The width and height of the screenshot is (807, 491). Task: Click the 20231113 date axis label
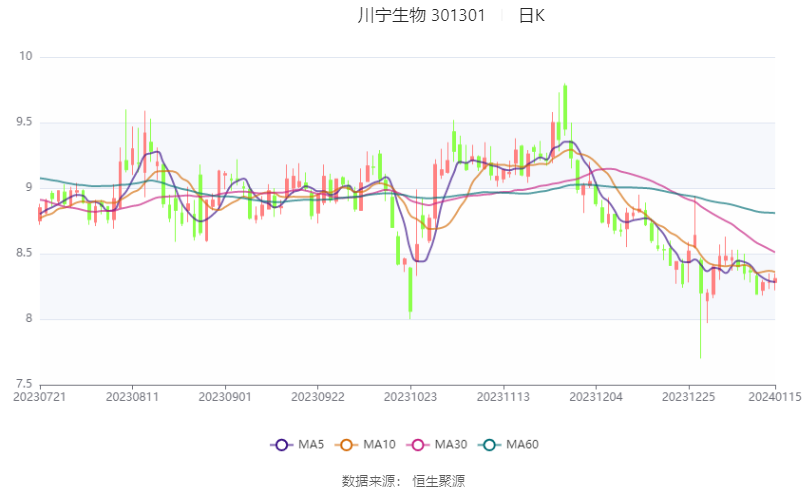[503, 397]
